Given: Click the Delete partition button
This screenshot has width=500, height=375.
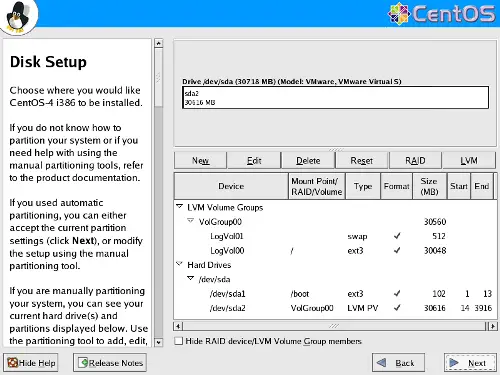Looking at the screenshot, I should [x=308, y=161].
